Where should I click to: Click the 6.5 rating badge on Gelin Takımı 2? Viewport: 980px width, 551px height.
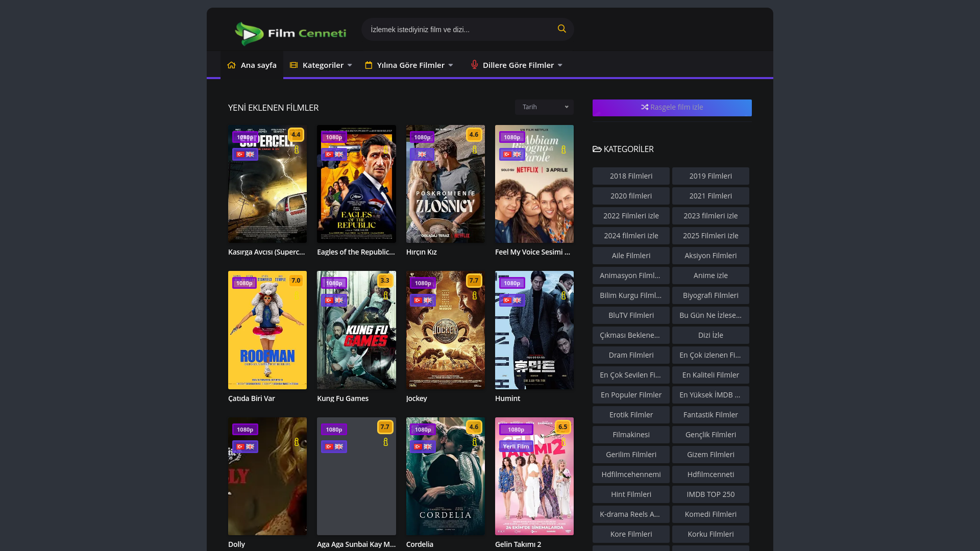tap(563, 427)
